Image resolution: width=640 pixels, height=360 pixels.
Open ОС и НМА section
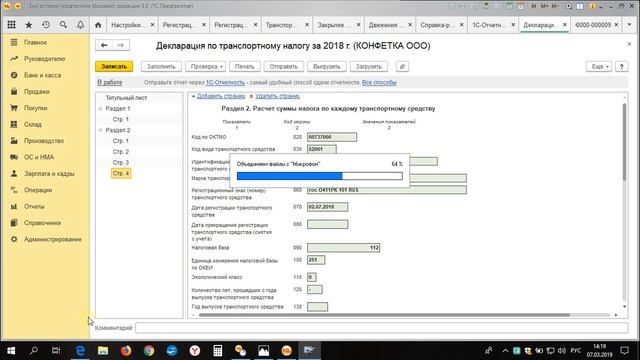39,157
